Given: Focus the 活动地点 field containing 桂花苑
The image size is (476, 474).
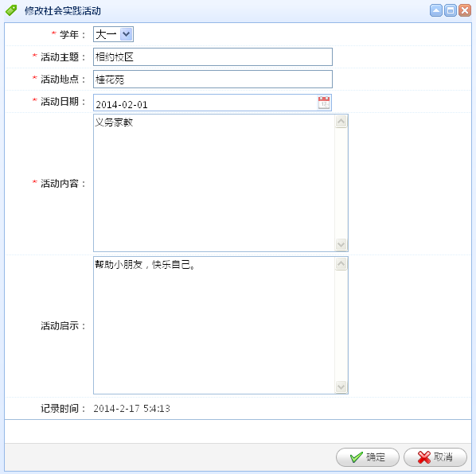Looking at the screenshot, I should pos(213,80).
